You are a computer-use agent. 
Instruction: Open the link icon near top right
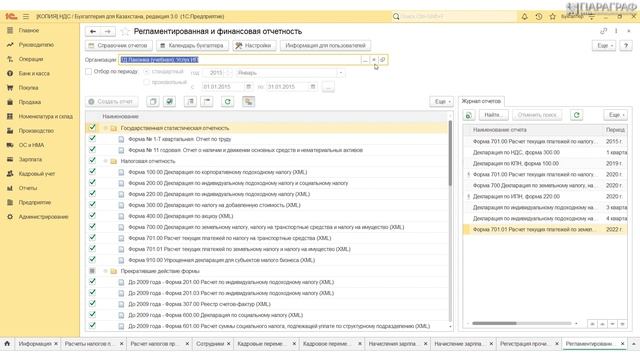point(603,31)
